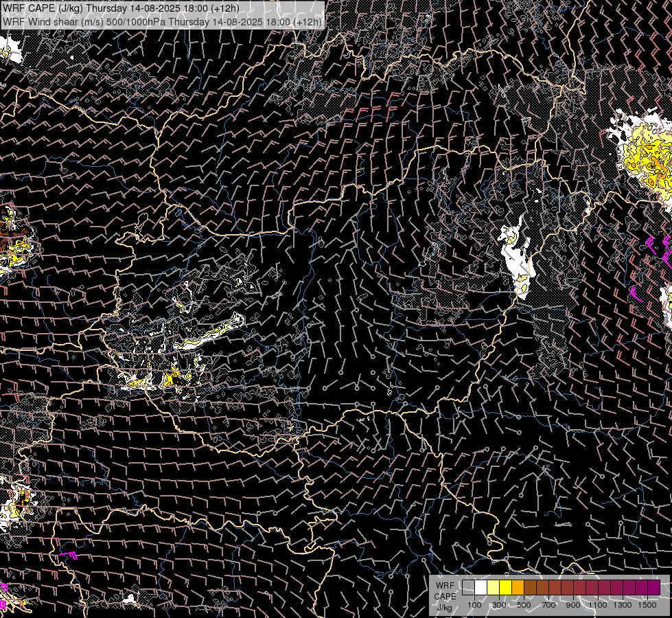The width and height of the screenshot is (672, 618).
Task: Click the '500' legend value
Action: [x=524, y=605]
